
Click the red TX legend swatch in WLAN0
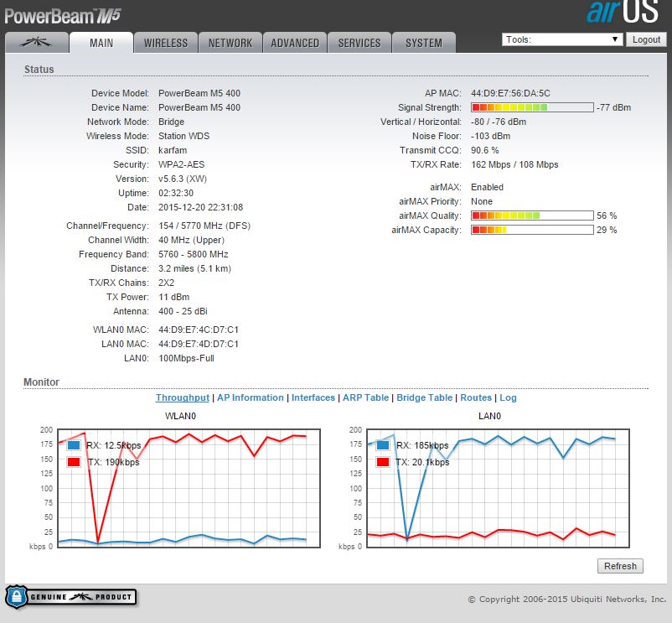(74, 462)
